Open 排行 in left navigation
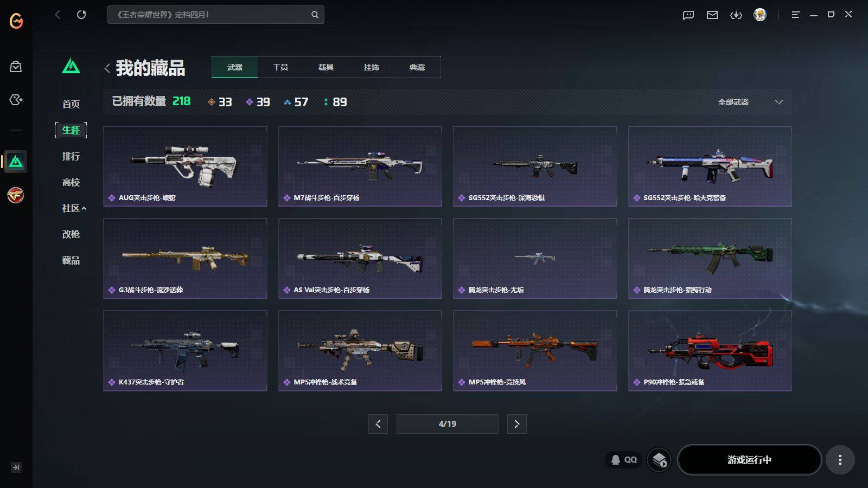The width and height of the screenshot is (868, 488). pos(71,156)
